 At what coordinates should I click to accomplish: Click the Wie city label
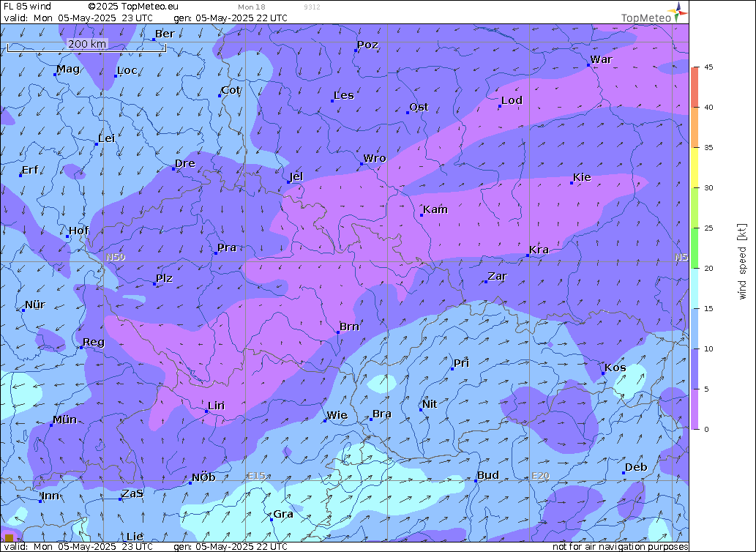337,415
